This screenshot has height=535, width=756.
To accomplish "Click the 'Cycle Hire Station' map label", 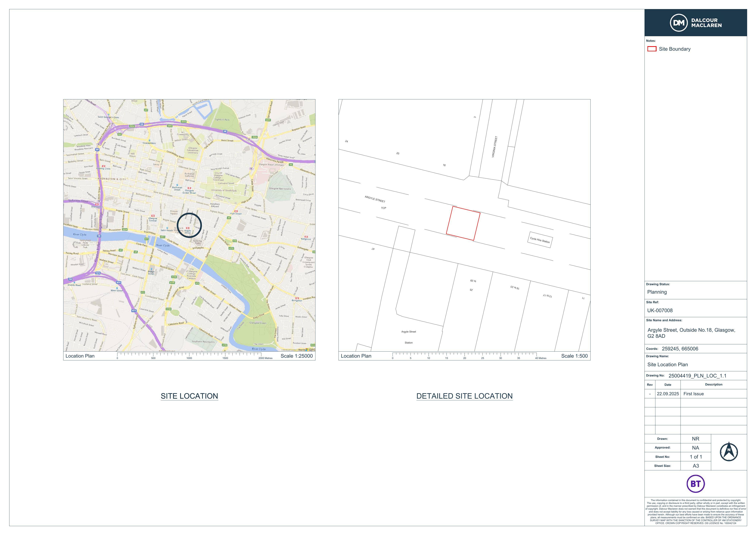I will [540, 240].
